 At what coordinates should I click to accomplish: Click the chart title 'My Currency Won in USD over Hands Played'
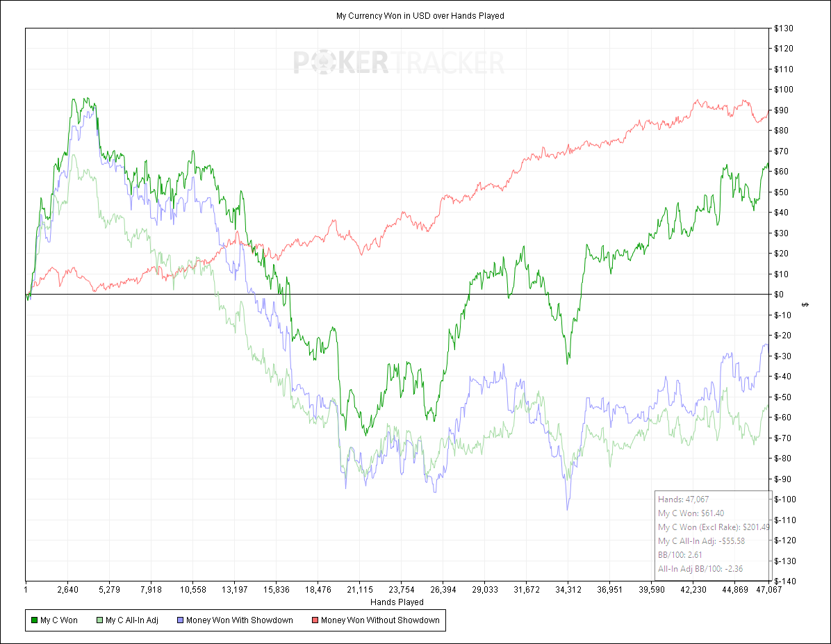[420, 16]
